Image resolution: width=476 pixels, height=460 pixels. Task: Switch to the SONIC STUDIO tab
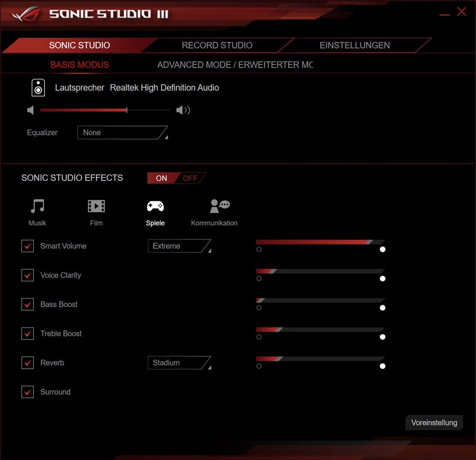(x=79, y=45)
